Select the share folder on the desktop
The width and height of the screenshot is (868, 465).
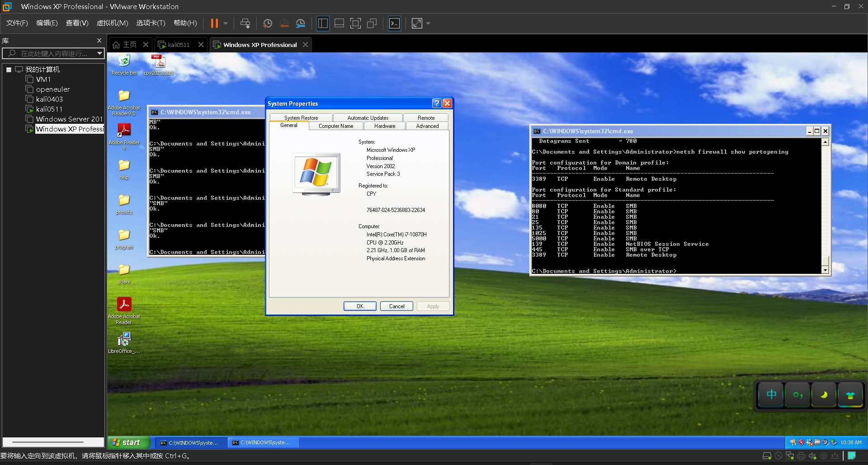pos(124,274)
